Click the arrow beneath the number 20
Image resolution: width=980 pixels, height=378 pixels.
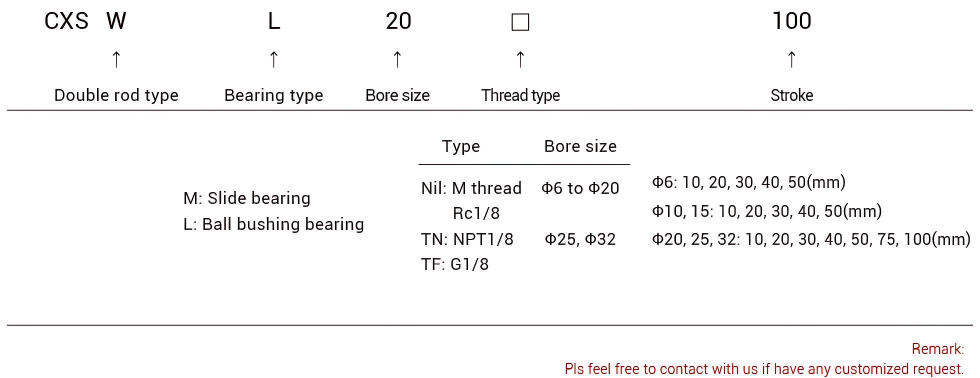click(x=397, y=59)
